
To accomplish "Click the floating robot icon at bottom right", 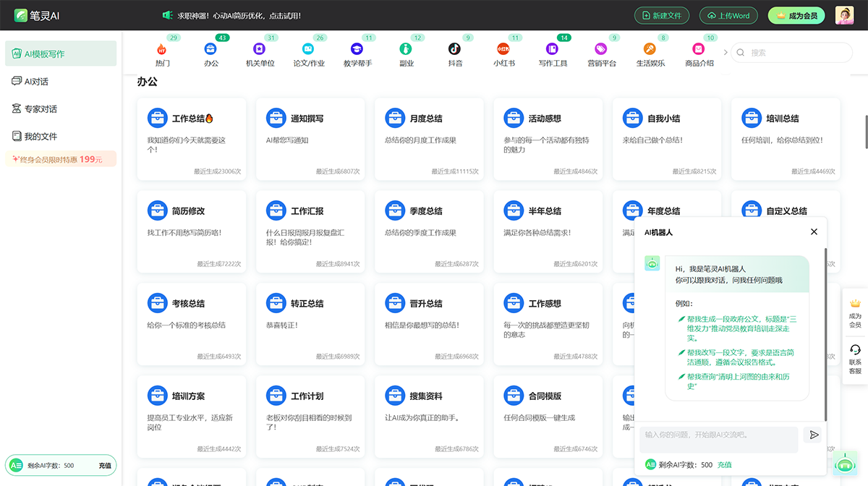I will click(844, 463).
